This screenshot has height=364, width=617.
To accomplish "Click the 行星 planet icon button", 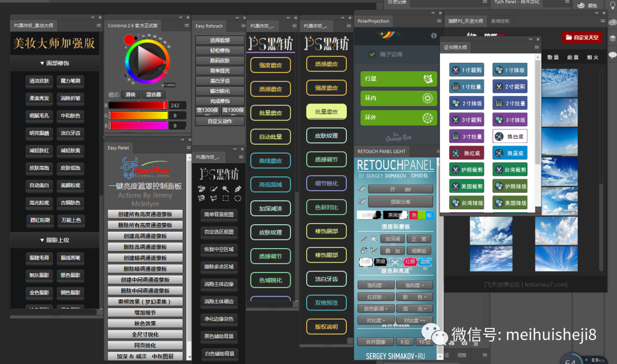I will 426,79.
